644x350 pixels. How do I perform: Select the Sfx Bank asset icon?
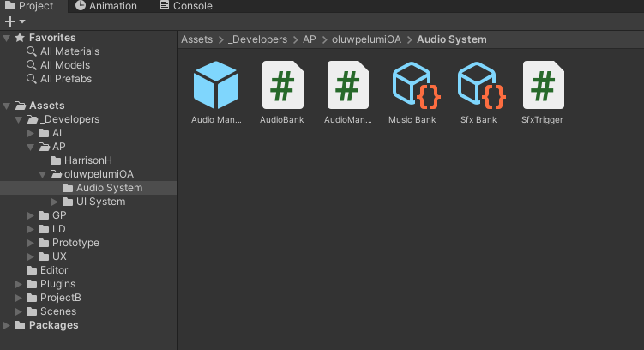(478, 85)
